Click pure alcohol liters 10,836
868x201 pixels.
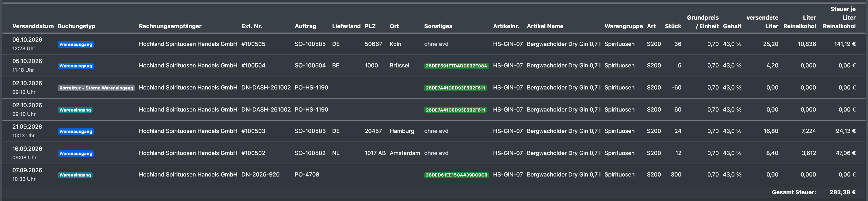coord(807,44)
